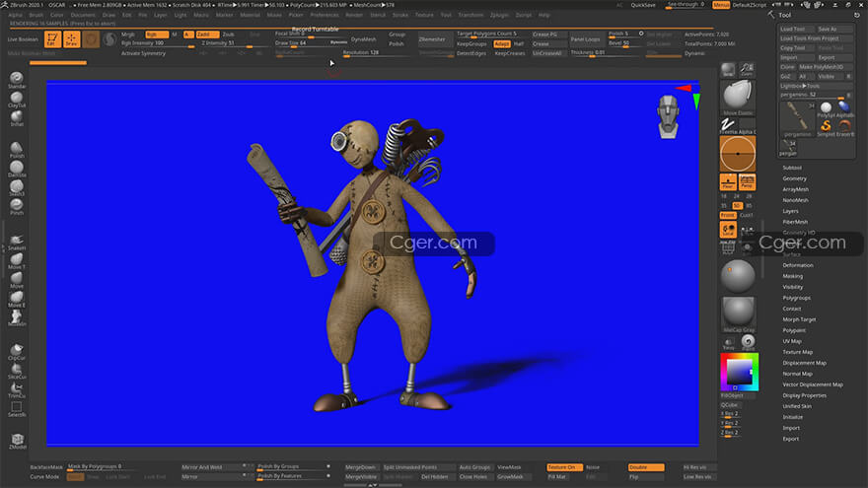Pick a color in the color picker square
868x488 pixels.
click(739, 372)
